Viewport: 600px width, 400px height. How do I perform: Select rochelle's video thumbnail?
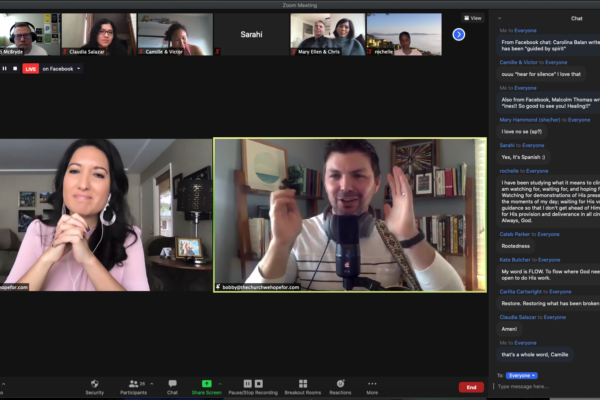[404, 34]
